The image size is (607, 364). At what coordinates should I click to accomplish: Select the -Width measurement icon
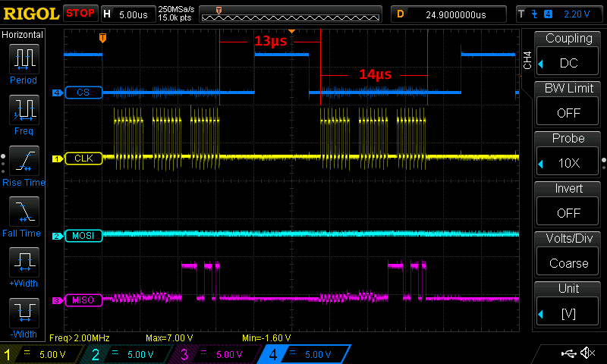click(x=24, y=313)
